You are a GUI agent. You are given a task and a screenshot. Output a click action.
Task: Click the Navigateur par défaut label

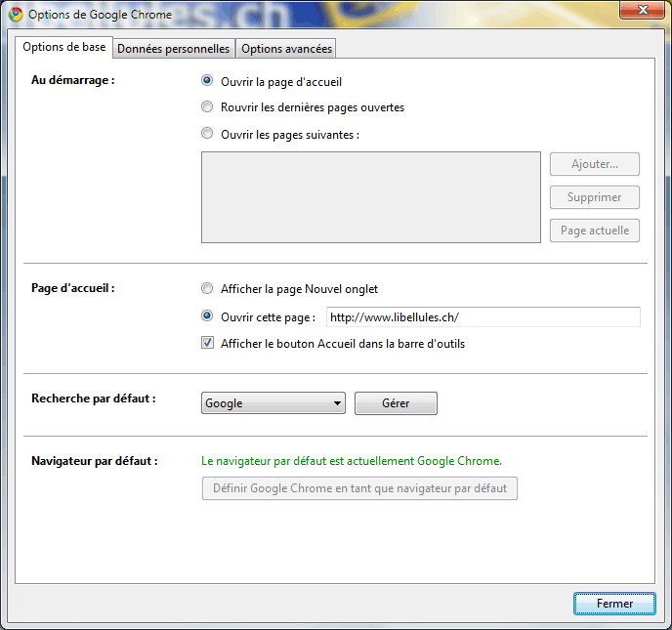[x=95, y=461]
